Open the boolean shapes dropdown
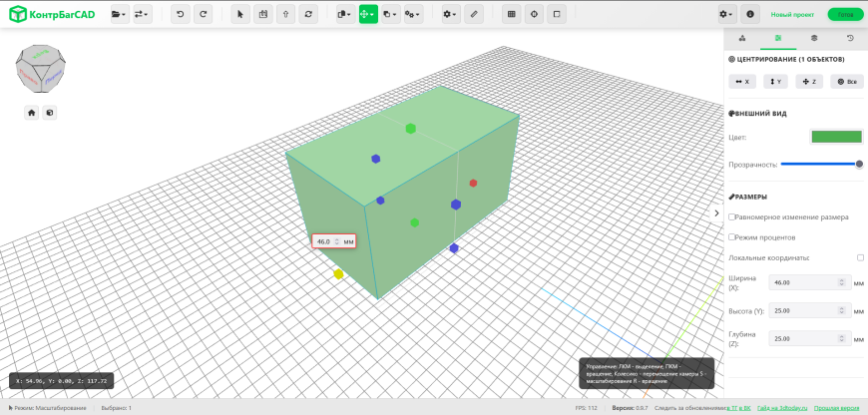The height and width of the screenshot is (415, 868). pos(391,14)
